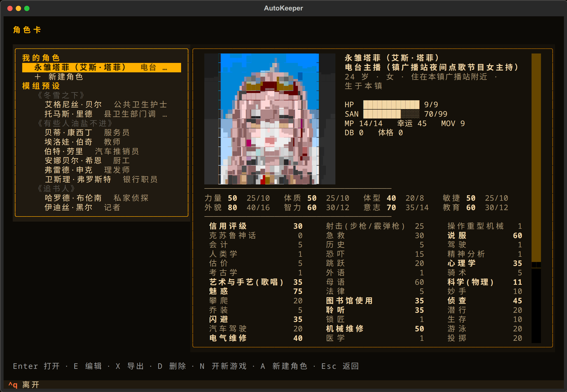
Task: Select 永雏塔菲 character in my characters list
Action: tap(101, 67)
